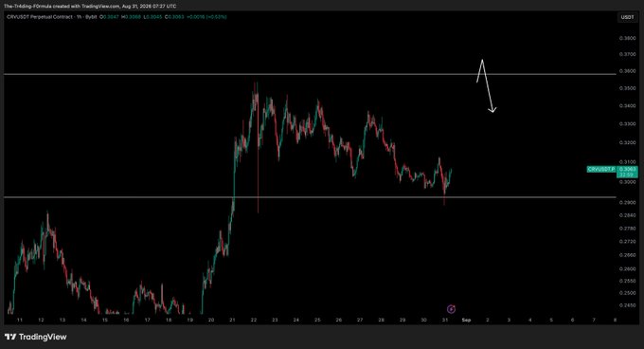Click the 22 date label on time axis
This screenshot has width=644, height=349.
point(254,320)
